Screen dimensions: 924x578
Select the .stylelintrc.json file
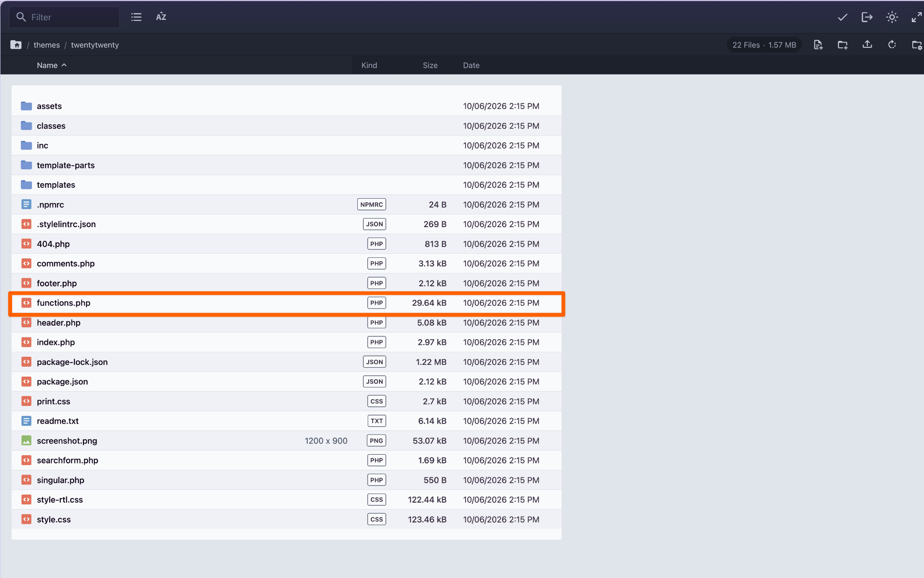(x=286, y=224)
